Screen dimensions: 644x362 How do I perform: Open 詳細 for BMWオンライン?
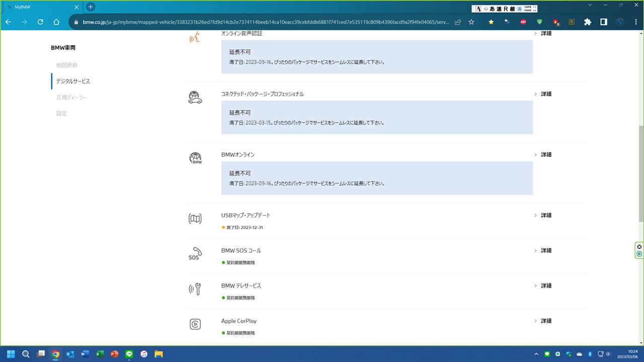tap(543, 155)
